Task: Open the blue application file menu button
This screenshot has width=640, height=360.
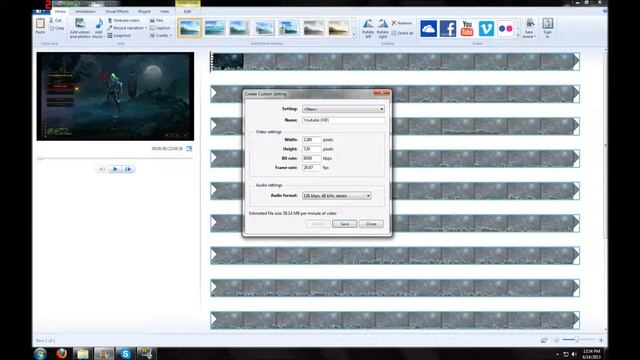Action: tap(41, 11)
